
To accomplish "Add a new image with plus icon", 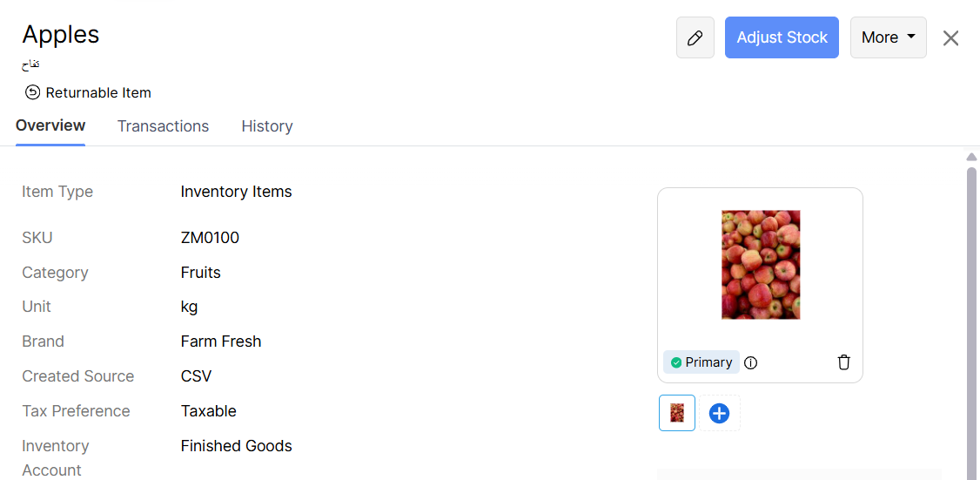I will point(719,413).
